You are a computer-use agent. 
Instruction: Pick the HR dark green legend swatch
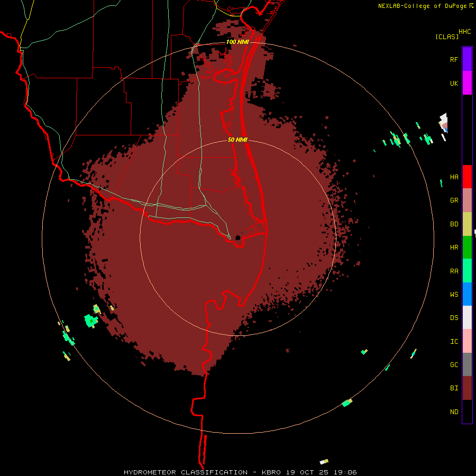coord(467,248)
